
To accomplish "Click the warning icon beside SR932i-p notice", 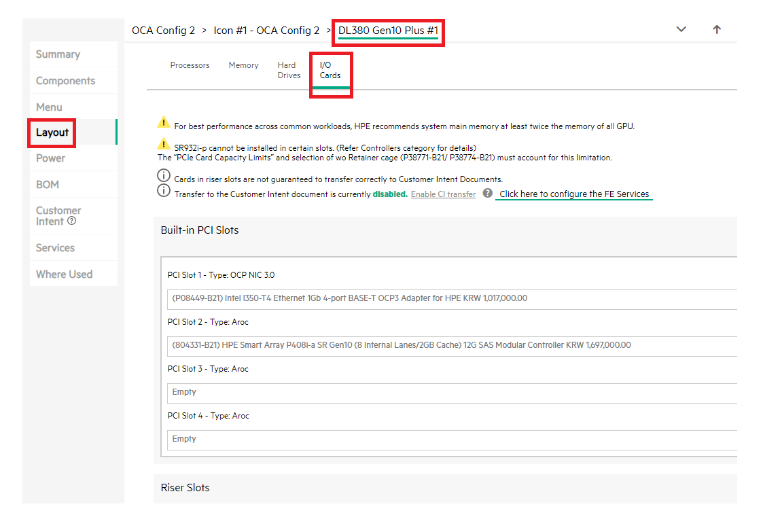I will [x=164, y=144].
